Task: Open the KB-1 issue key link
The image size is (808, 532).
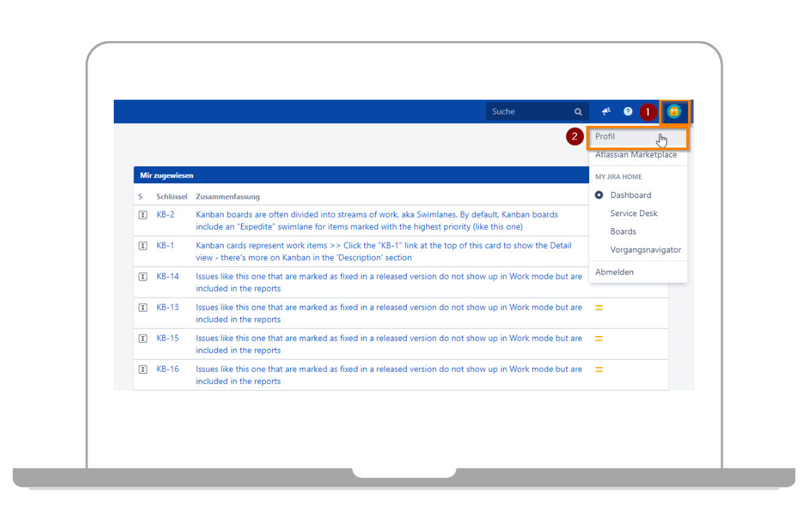Action: [165, 246]
